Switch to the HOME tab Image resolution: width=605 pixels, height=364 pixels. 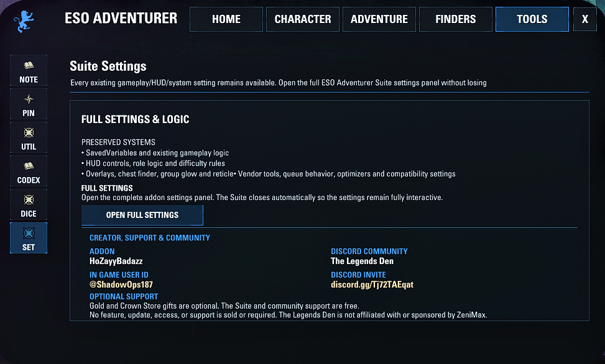pyautogui.click(x=226, y=19)
